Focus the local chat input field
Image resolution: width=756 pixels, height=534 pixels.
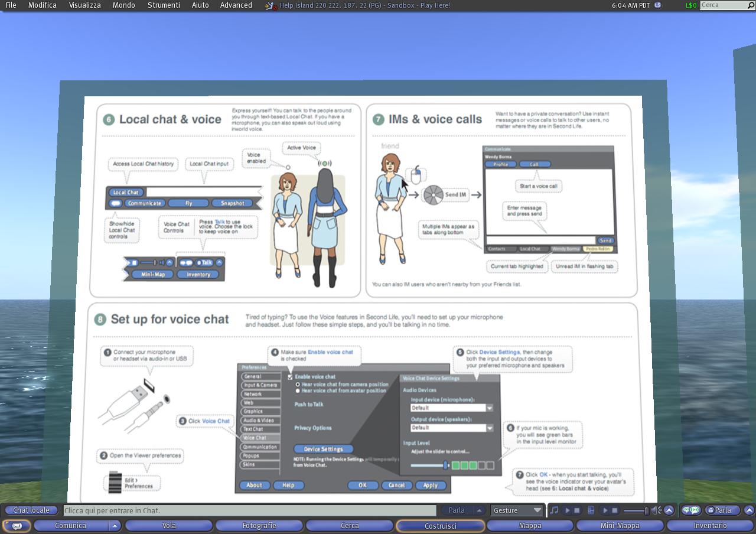[249, 510]
